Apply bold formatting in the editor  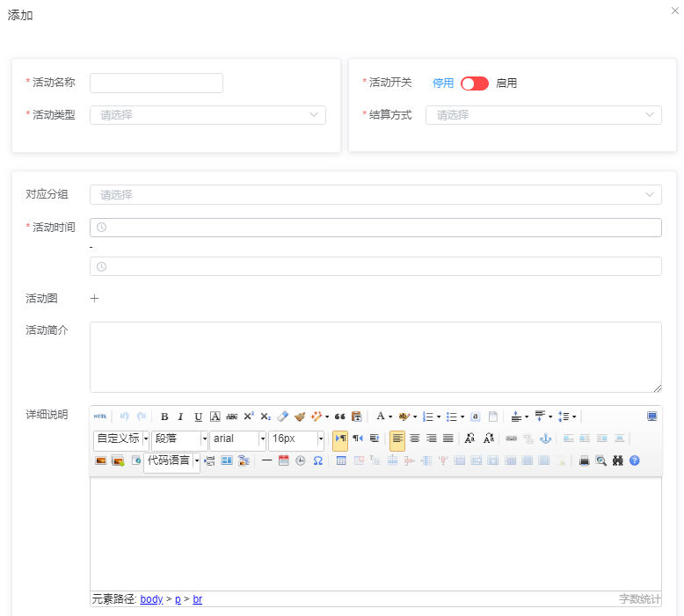coord(164,417)
